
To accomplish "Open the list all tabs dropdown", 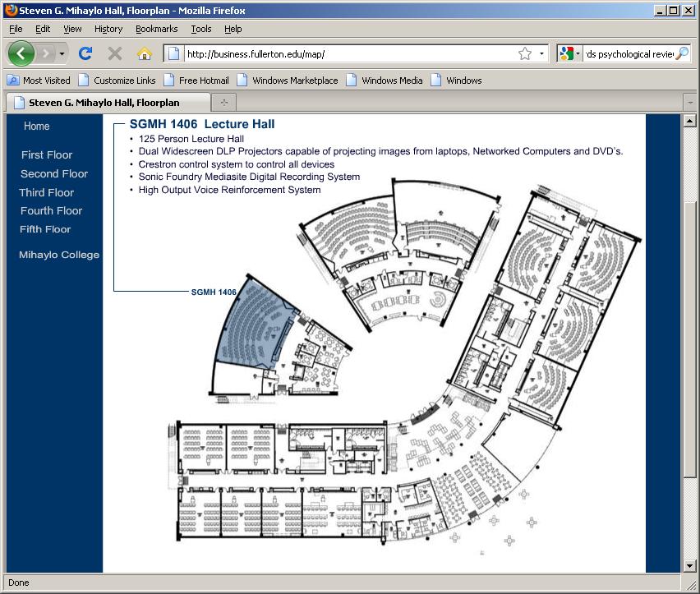I will coord(690,103).
